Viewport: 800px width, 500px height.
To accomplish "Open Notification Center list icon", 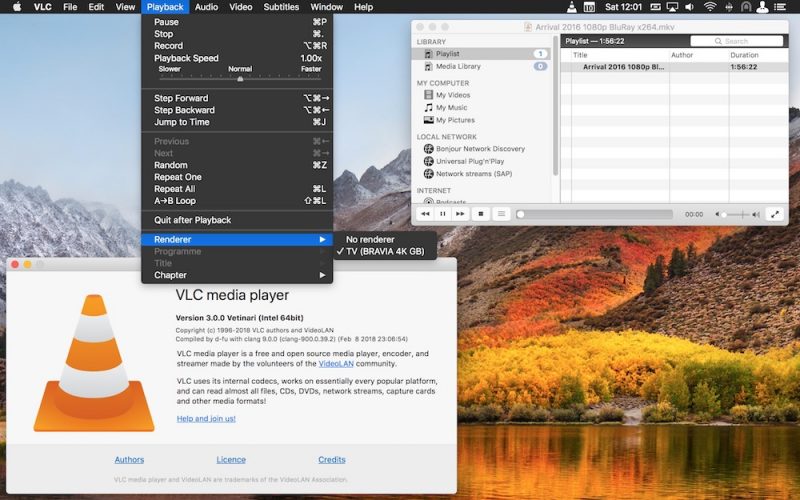I will coord(780,7).
